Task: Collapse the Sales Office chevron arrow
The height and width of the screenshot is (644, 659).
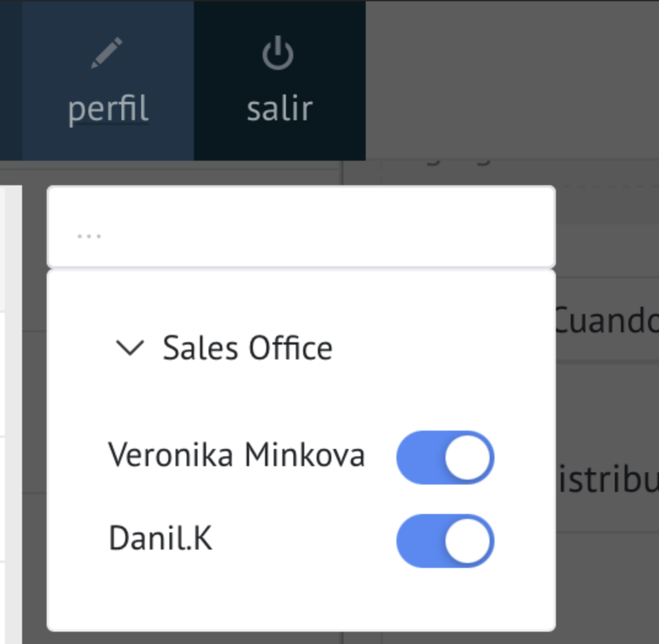Action: pyautogui.click(x=130, y=348)
